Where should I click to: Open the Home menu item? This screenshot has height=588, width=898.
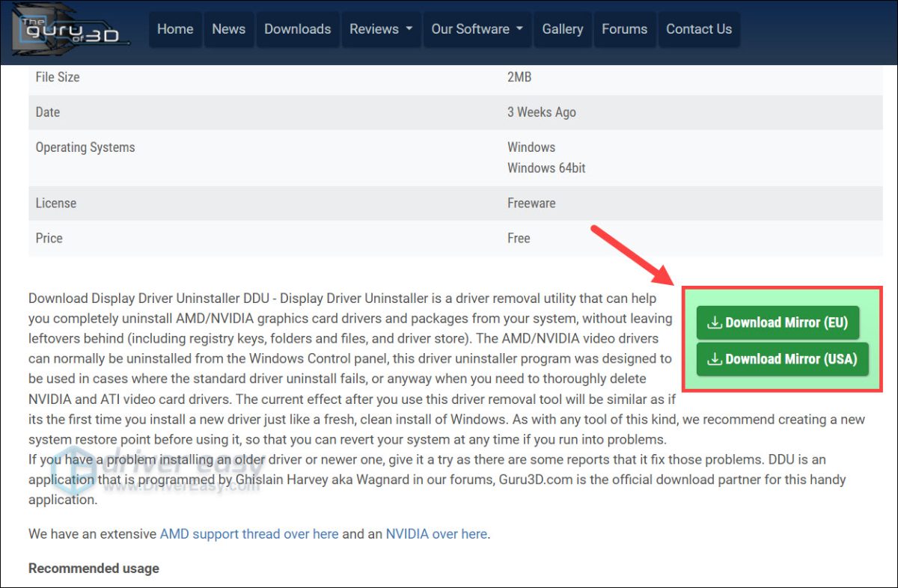(x=175, y=29)
